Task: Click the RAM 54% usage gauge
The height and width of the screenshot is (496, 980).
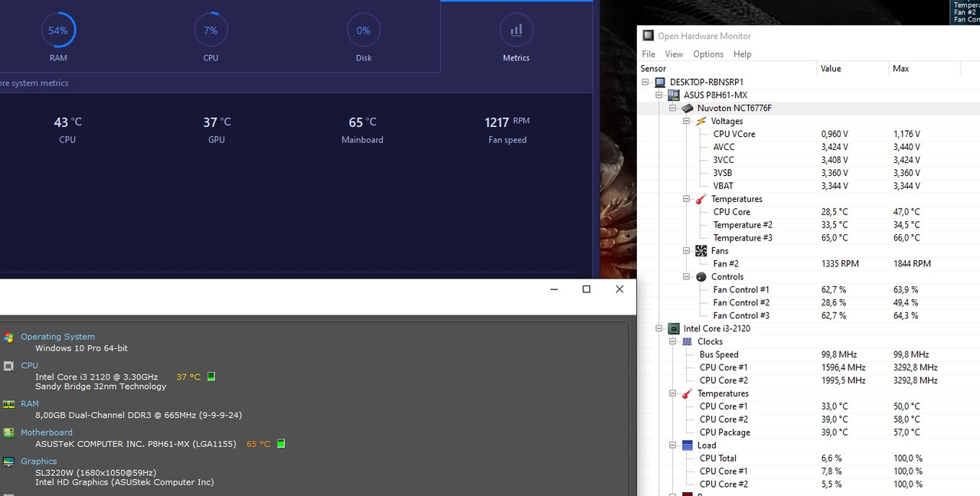Action: point(58,31)
